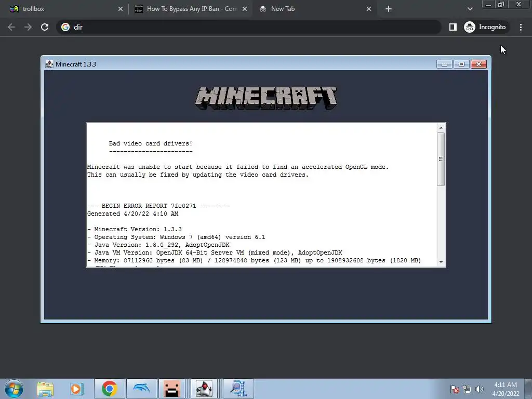Click the volume speaker tray icon

tap(480, 389)
